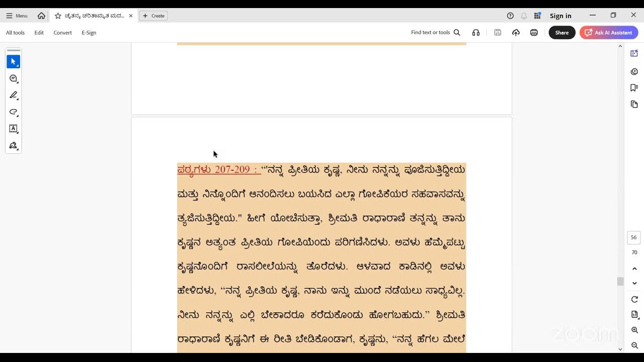Viewport: 644px width, 362px height.
Task: Rotate the page with rotate icon
Action: click(x=634, y=299)
